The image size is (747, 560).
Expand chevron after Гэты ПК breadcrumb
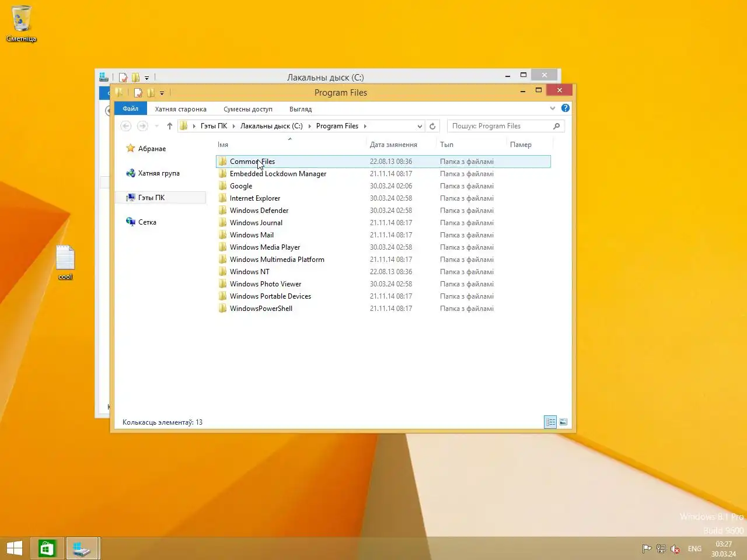233,126
